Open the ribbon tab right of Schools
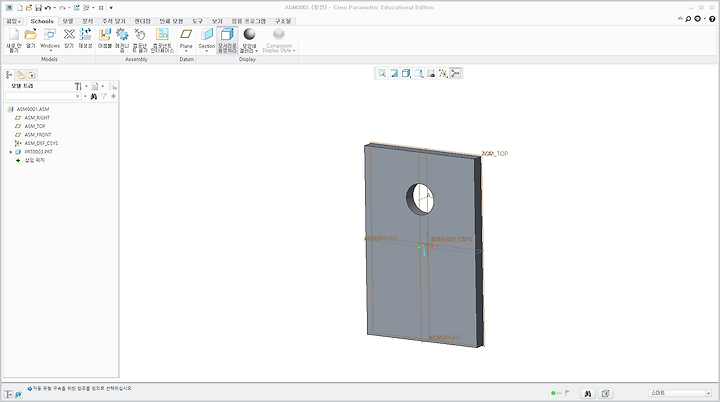This screenshot has width=720, height=402. coord(68,21)
